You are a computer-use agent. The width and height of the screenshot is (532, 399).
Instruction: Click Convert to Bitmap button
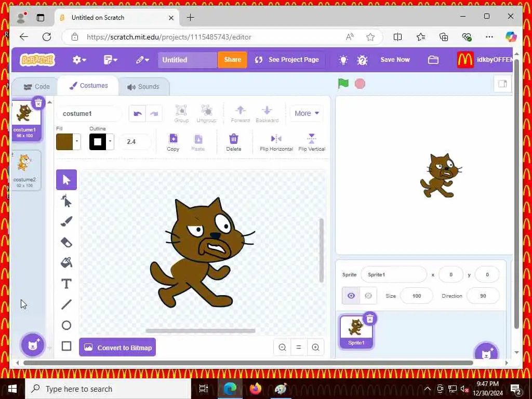click(x=117, y=347)
